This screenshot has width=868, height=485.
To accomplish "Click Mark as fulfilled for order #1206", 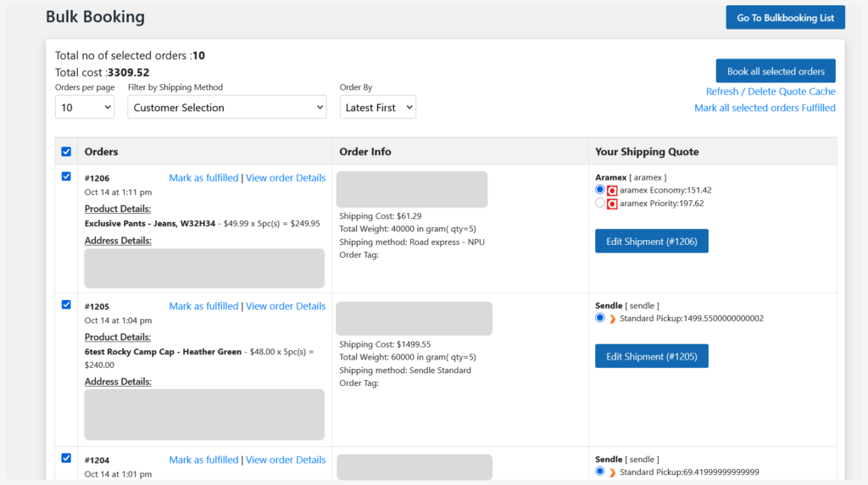I will tap(203, 178).
